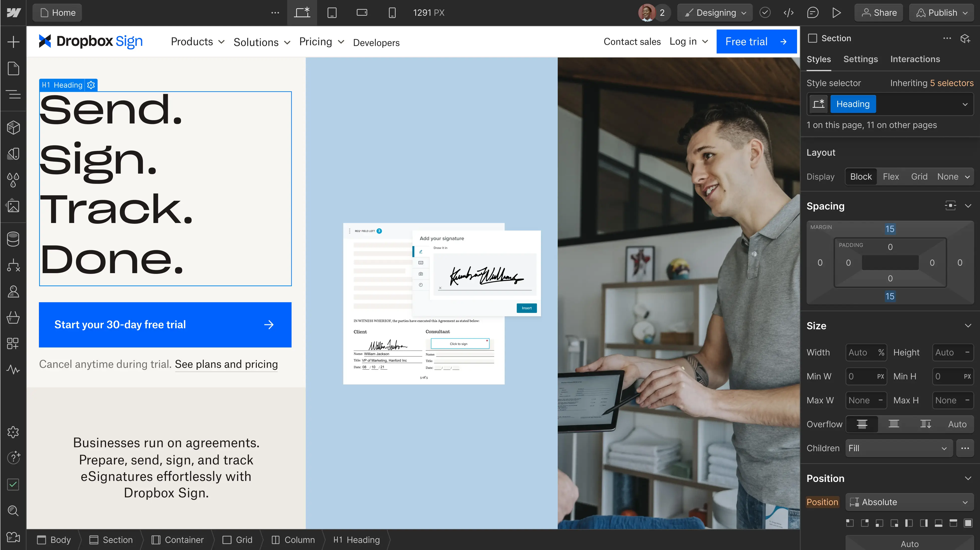
Task: Adjust the margin spacing slider value
Action: point(890,228)
